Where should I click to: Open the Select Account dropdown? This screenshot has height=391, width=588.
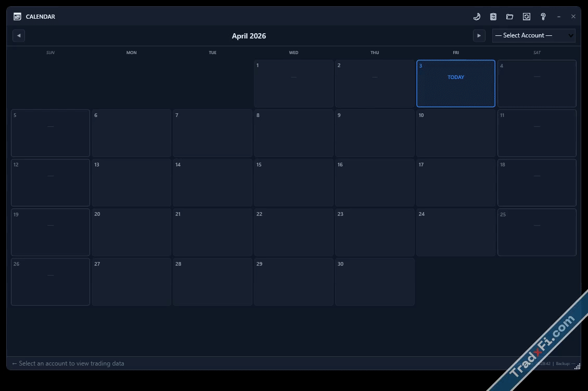pyautogui.click(x=534, y=35)
